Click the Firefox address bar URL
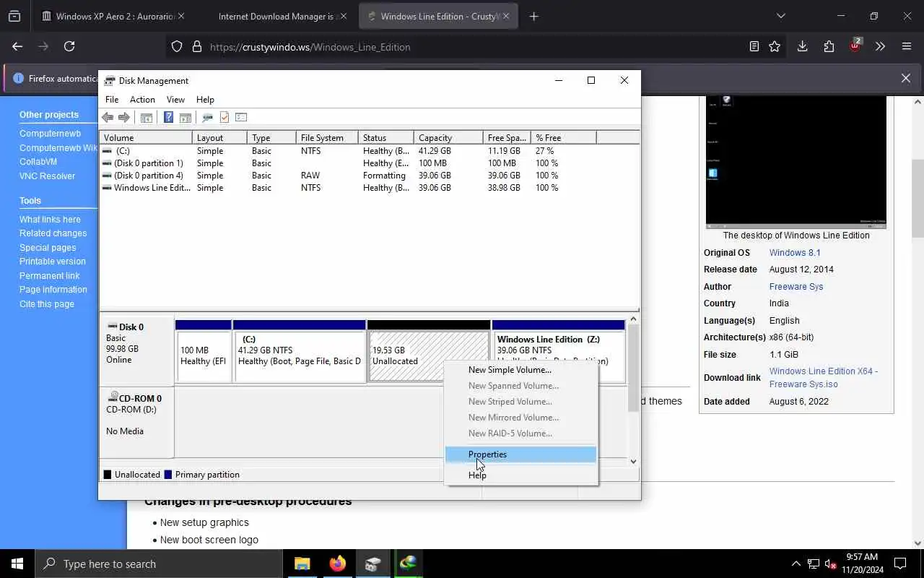 310,47
